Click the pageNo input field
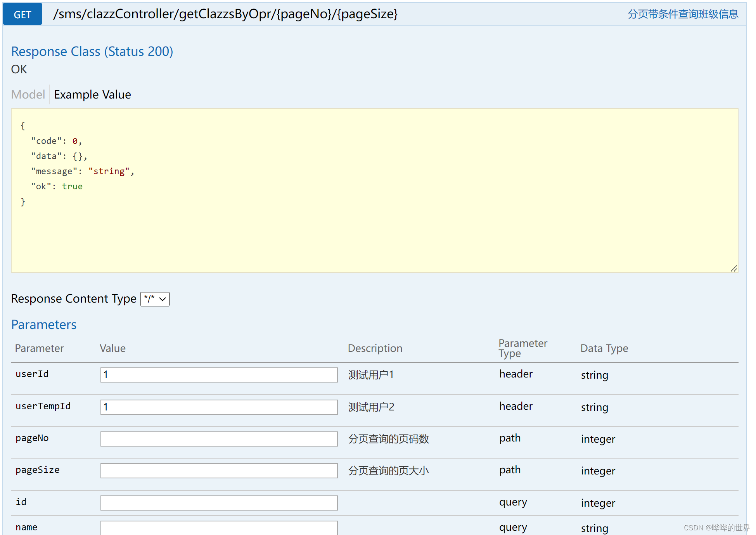Image resolution: width=756 pixels, height=535 pixels. click(219, 439)
